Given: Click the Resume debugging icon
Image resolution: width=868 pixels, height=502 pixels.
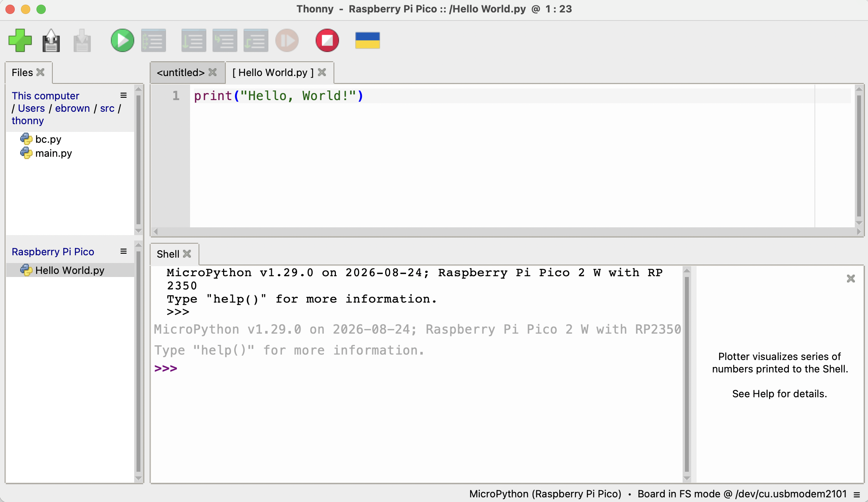Looking at the screenshot, I should point(287,40).
